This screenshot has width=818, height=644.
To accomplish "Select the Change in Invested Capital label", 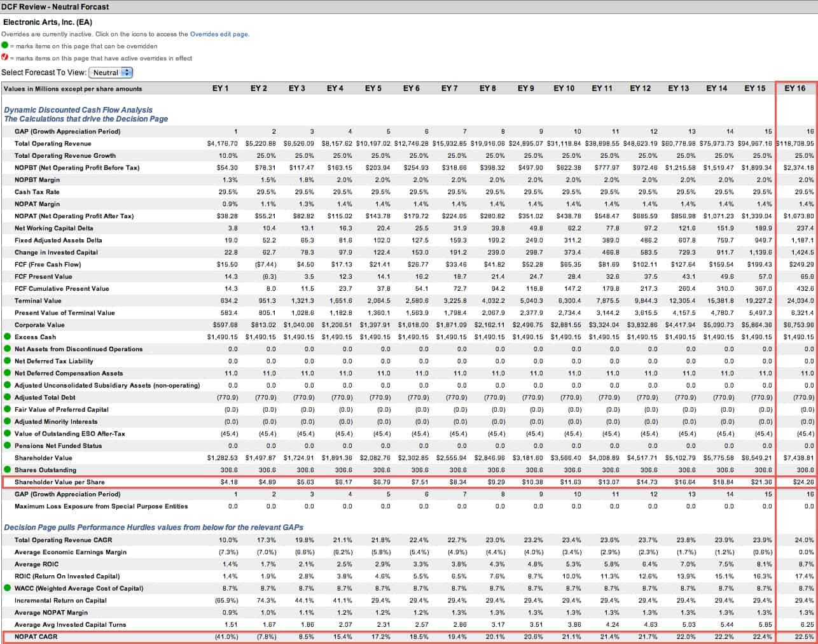I will click(56, 252).
